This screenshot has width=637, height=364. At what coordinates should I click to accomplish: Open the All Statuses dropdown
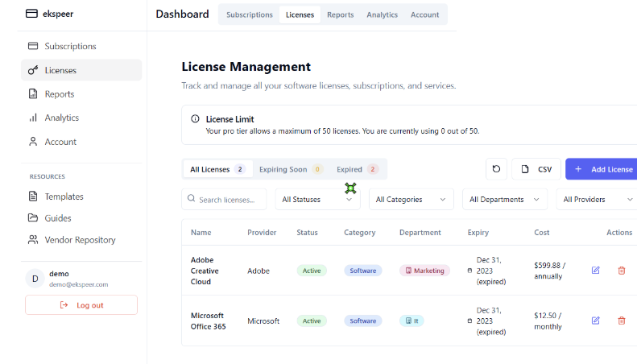click(318, 199)
